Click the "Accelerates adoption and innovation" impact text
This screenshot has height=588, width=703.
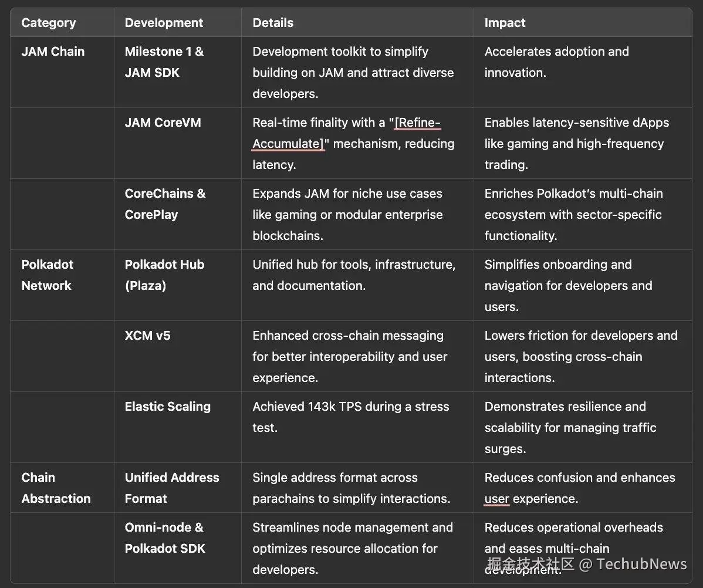click(x=556, y=62)
